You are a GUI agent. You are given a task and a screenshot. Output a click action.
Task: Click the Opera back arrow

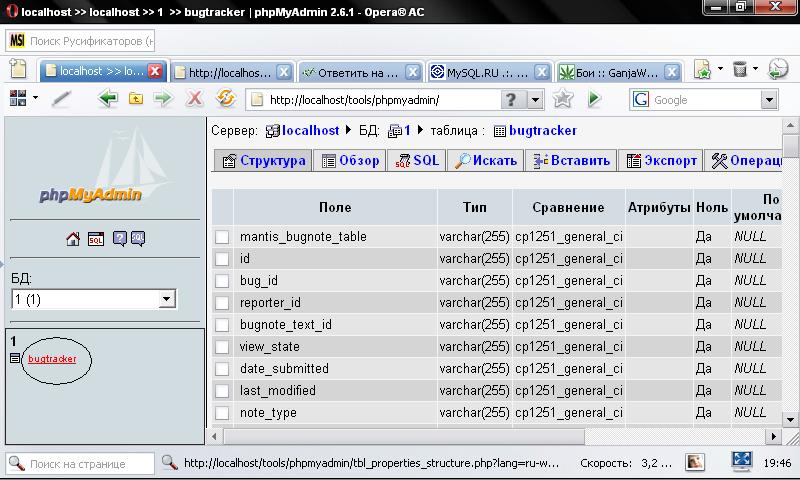click(x=108, y=98)
